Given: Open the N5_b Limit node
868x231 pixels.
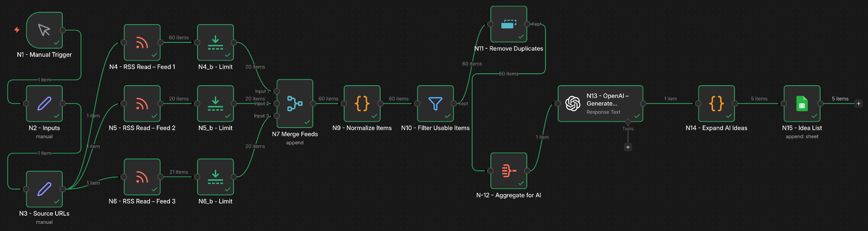Looking at the screenshot, I should [x=215, y=103].
